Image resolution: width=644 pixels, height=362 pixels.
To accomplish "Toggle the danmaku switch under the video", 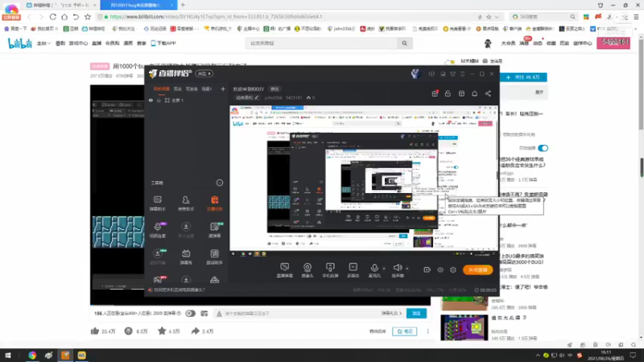I will 190,313.
